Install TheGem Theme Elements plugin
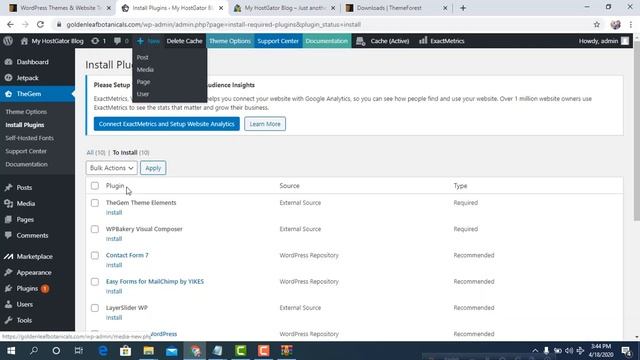 114,213
